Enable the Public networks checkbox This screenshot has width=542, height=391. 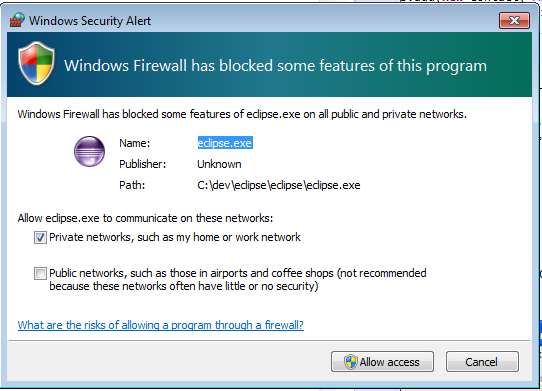coord(40,273)
